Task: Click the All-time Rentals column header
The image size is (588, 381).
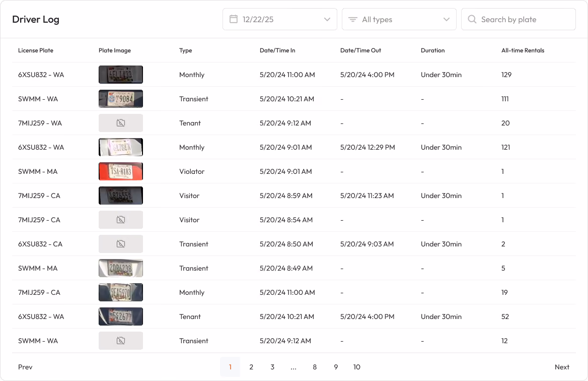Action: click(x=523, y=50)
